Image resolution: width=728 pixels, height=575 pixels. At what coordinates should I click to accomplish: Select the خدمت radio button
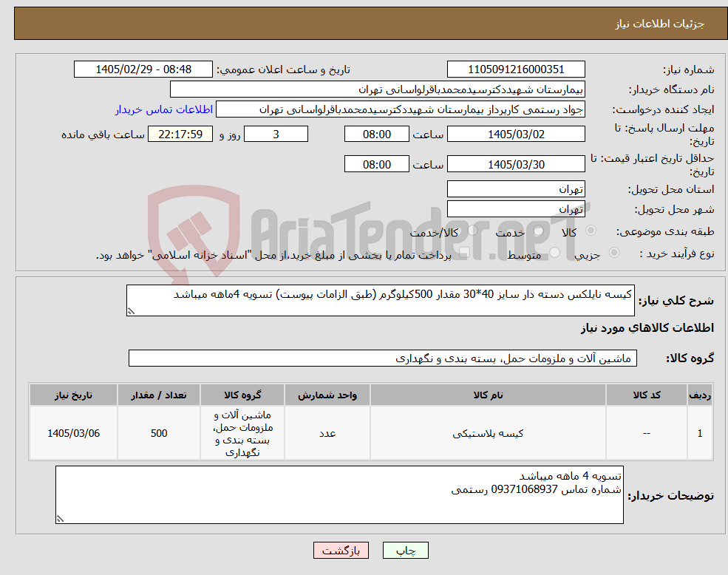[538, 231]
